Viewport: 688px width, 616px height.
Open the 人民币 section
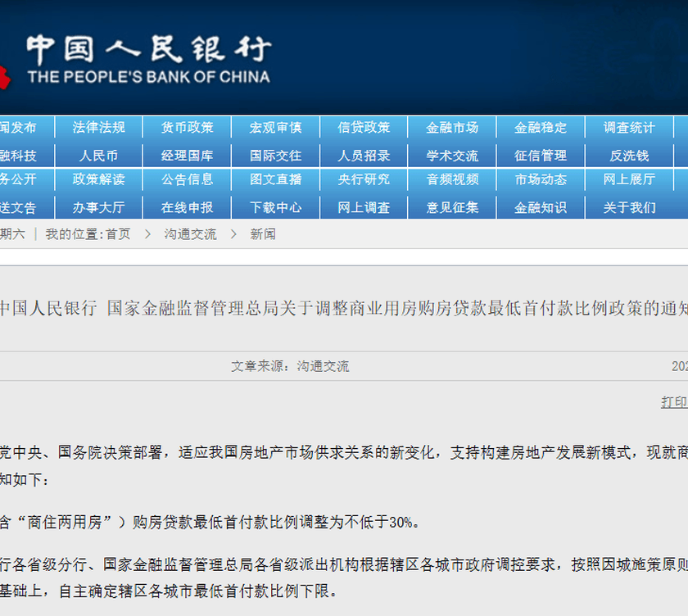point(98,156)
